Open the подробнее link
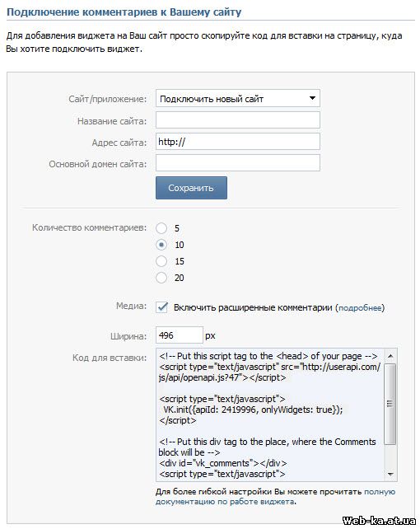 [x=360, y=308]
